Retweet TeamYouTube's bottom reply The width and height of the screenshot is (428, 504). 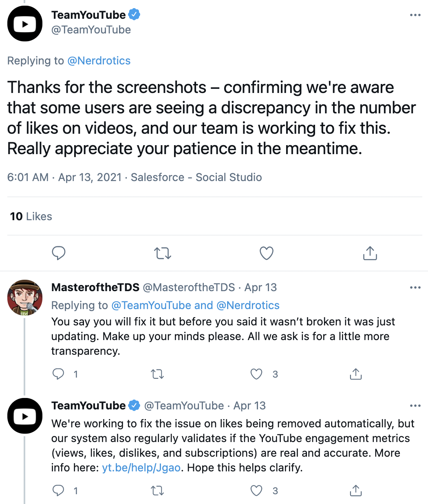tap(157, 491)
